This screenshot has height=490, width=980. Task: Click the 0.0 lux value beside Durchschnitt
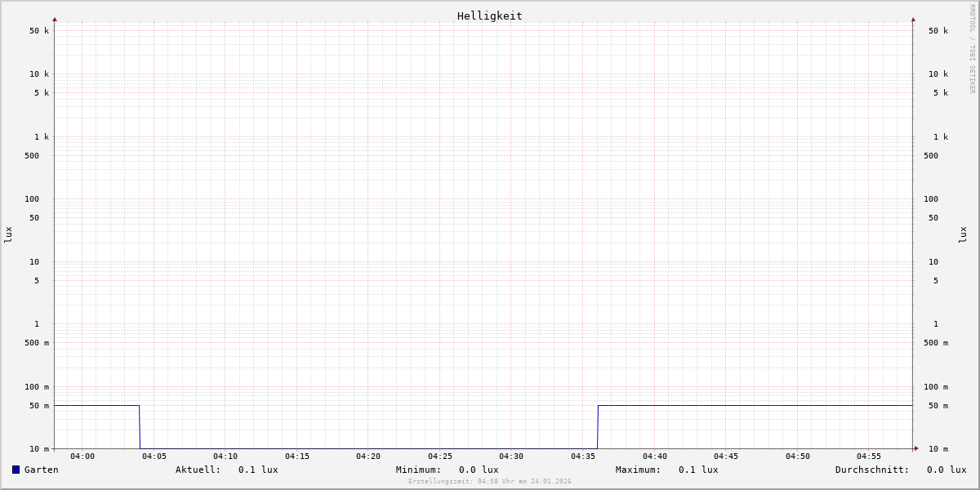click(947, 470)
